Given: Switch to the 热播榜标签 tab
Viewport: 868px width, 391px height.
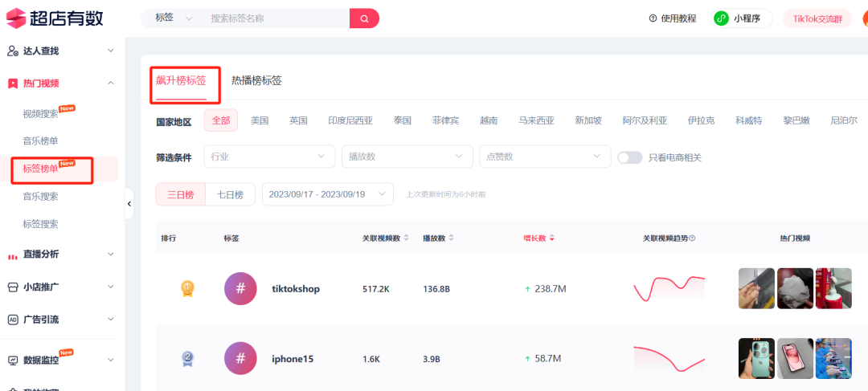Looking at the screenshot, I should coord(256,81).
